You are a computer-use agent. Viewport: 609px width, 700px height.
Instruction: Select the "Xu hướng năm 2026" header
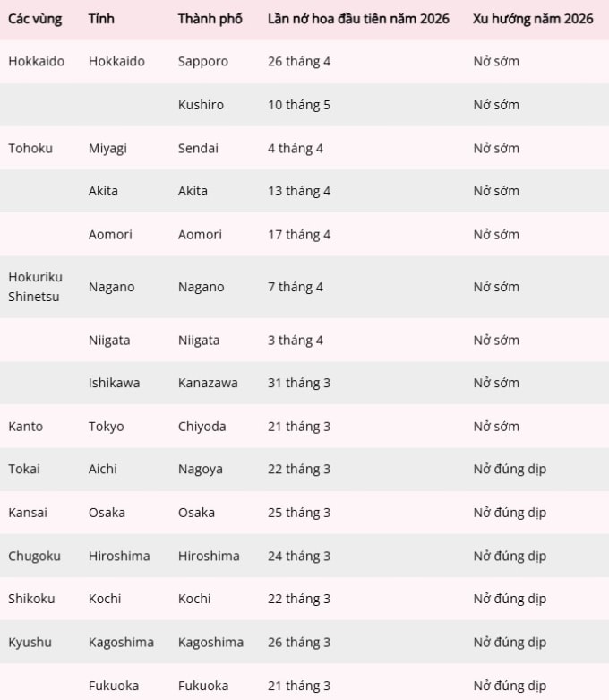coord(532,19)
